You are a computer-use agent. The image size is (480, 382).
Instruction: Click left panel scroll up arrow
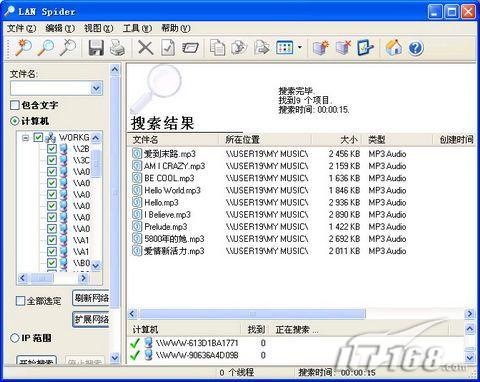click(x=115, y=70)
